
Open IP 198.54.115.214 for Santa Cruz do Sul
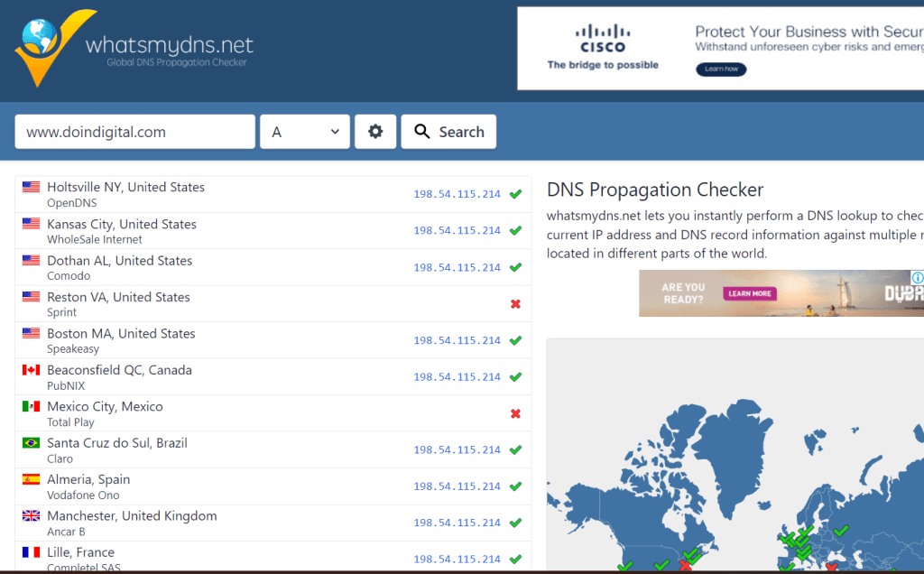[x=457, y=449]
